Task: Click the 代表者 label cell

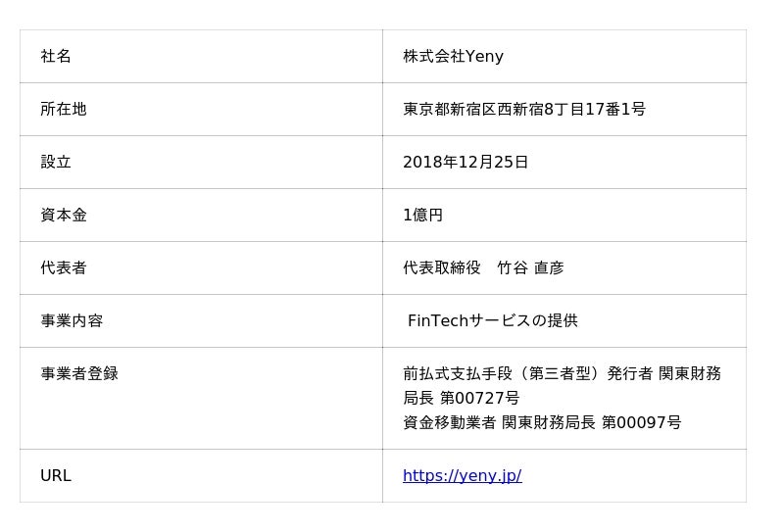Action: pos(64,268)
